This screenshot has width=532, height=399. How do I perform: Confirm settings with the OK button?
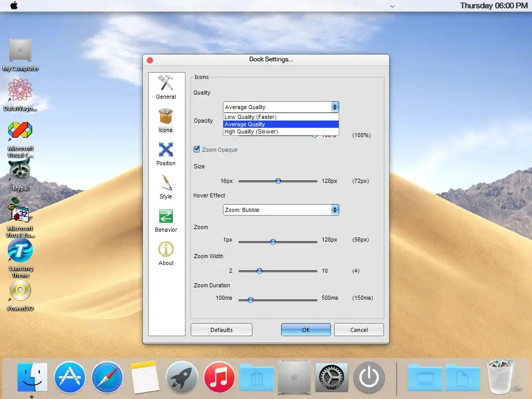(305, 330)
